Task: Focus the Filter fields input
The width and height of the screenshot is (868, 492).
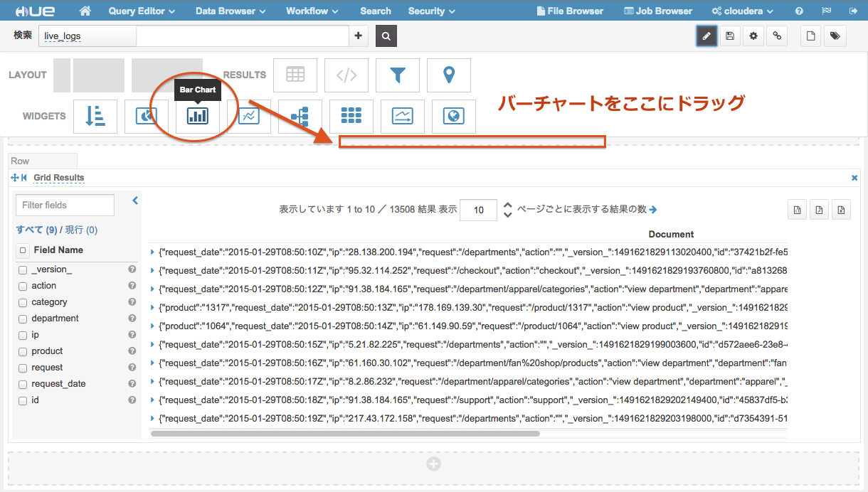Action: pos(65,205)
